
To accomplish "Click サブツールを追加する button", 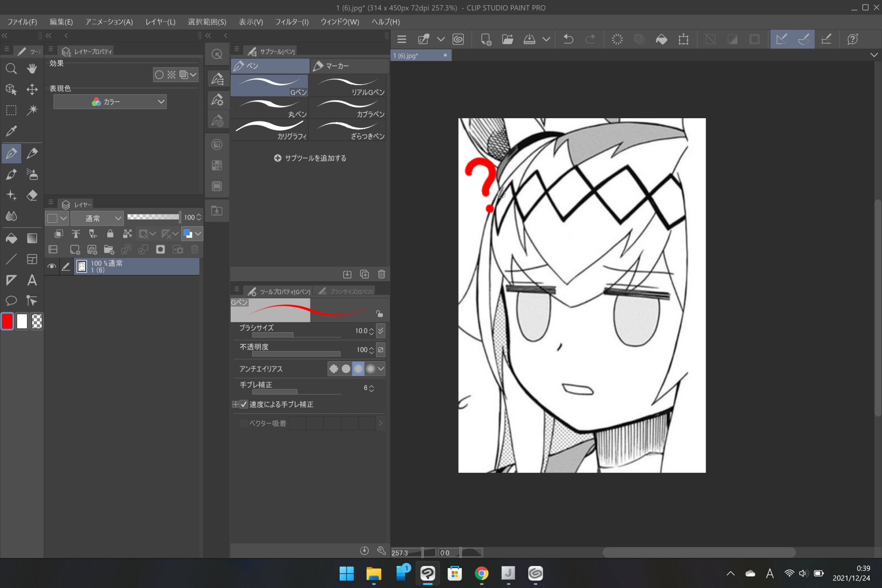I will click(310, 158).
